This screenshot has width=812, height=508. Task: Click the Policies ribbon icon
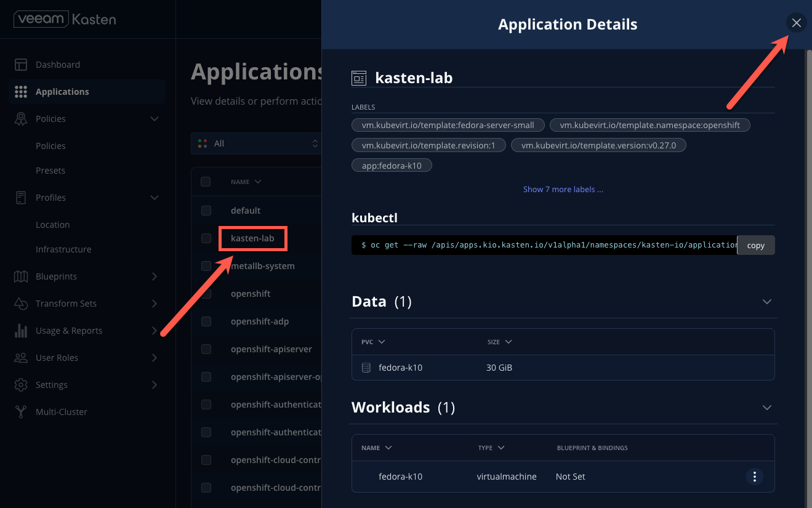click(x=21, y=119)
